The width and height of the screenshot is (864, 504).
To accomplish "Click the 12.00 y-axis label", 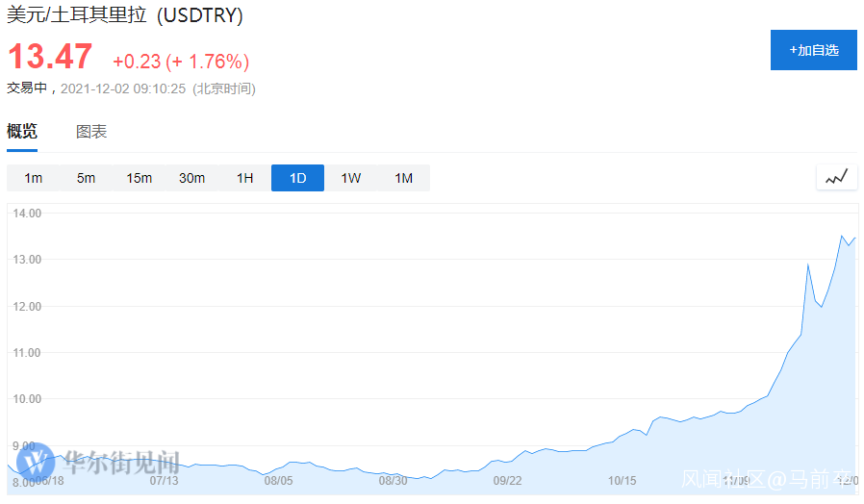I will [27, 306].
